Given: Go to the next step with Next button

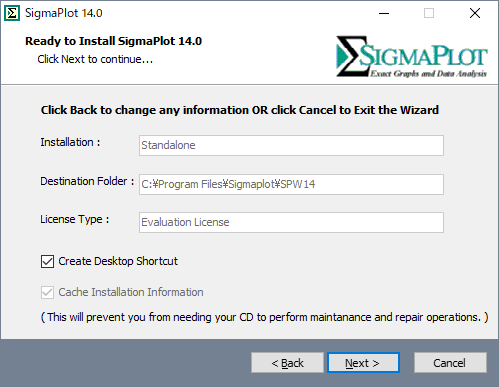Looking at the screenshot, I should tap(363, 362).
